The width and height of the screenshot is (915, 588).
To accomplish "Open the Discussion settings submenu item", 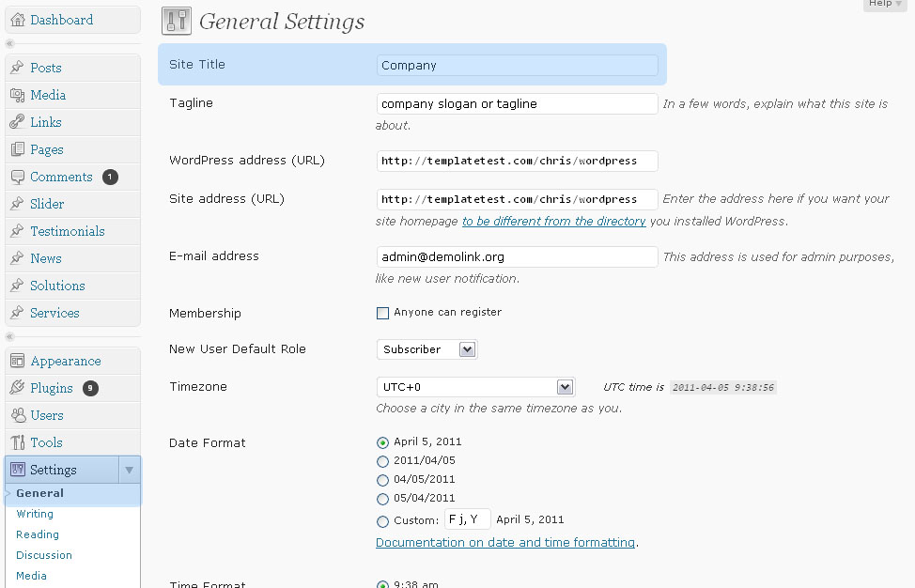I will (44, 555).
